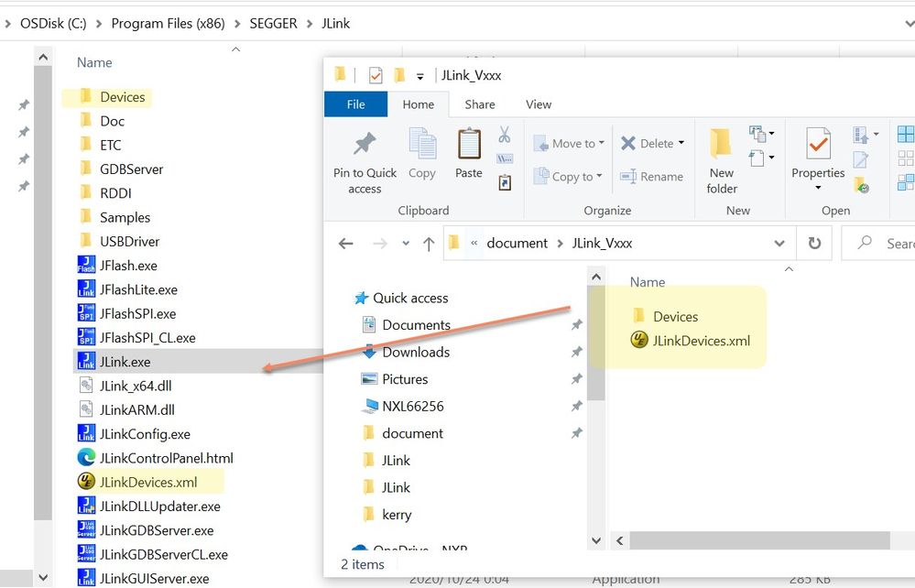Click the Forward arrow in JLink_Vxxx window

point(380,244)
